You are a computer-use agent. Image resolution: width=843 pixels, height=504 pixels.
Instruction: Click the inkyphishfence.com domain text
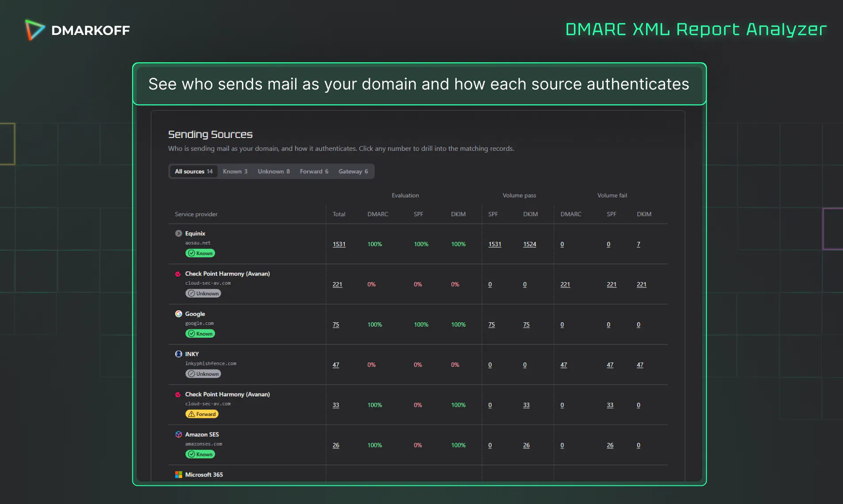[x=211, y=364]
